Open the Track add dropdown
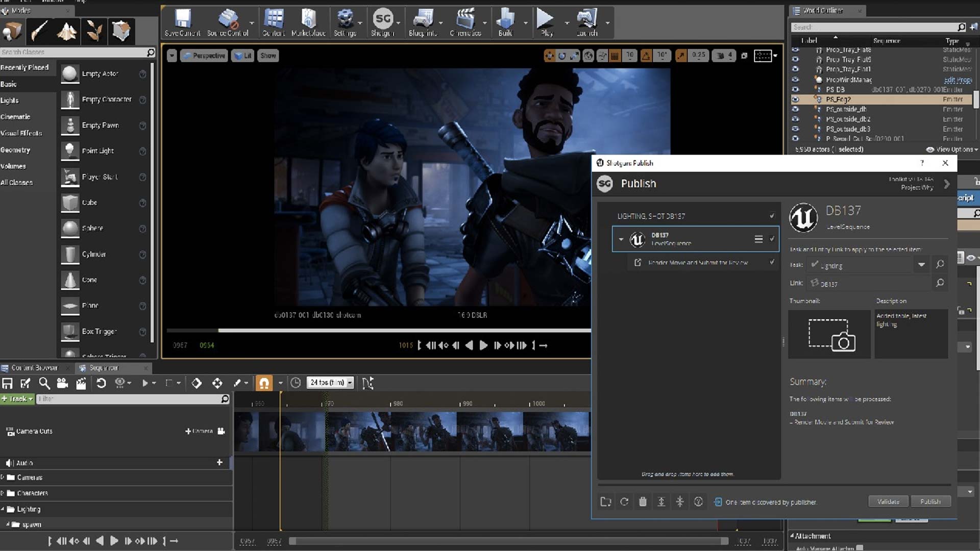This screenshot has height=551, width=980. tap(17, 399)
